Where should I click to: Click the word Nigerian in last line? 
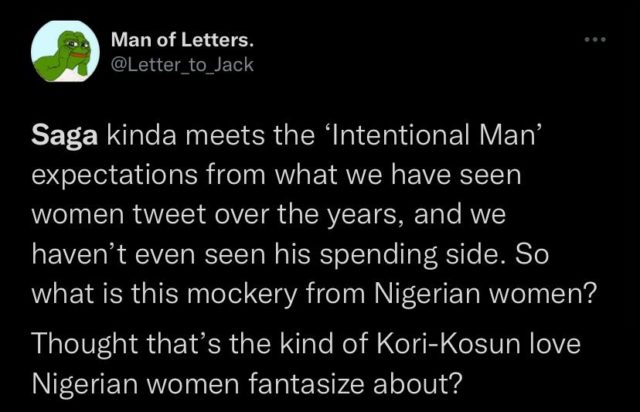(x=84, y=384)
